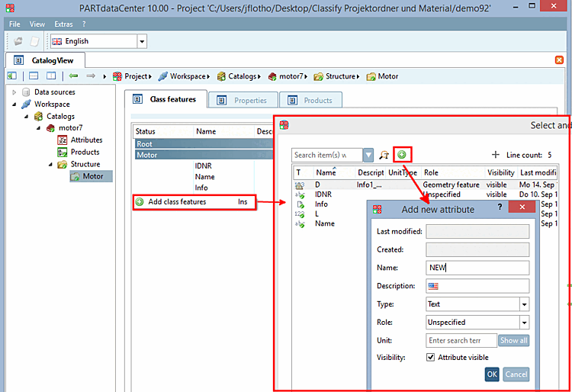The image size is (572, 392).
Task: Sort attribute list by Name column
Action: click(326, 172)
